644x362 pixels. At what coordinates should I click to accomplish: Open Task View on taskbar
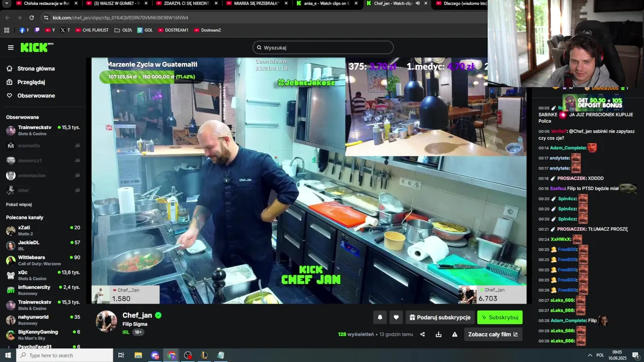point(121,355)
